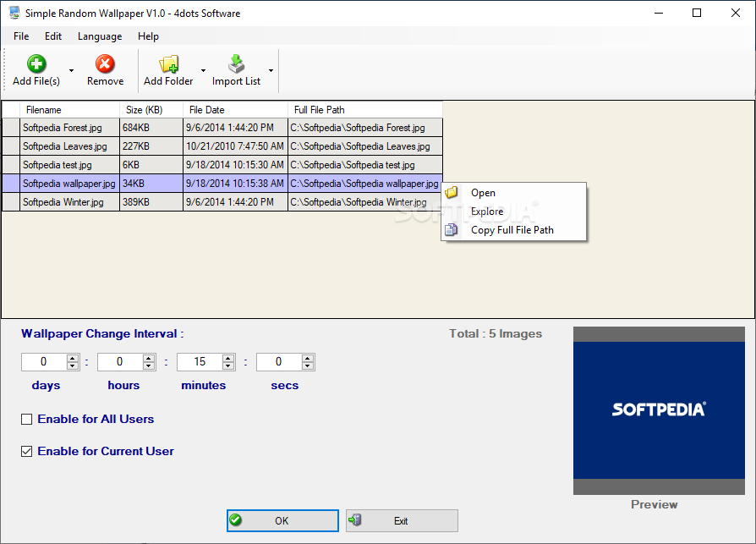Image resolution: width=756 pixels, height=544 pixels.
Task: Click the red Remove icon
Action: [105, 63]
